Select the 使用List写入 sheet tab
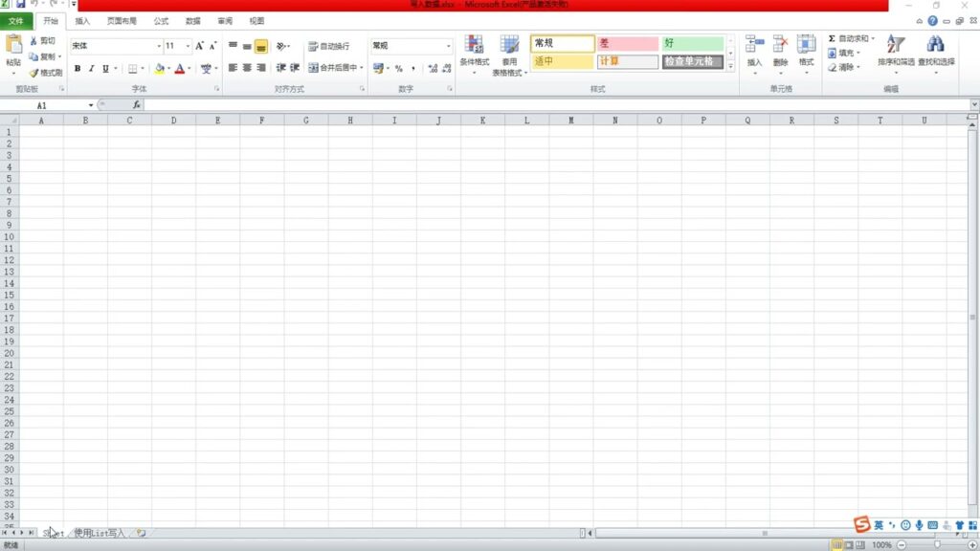The height and width of the screenshot is (551, 980). [100, 533]
